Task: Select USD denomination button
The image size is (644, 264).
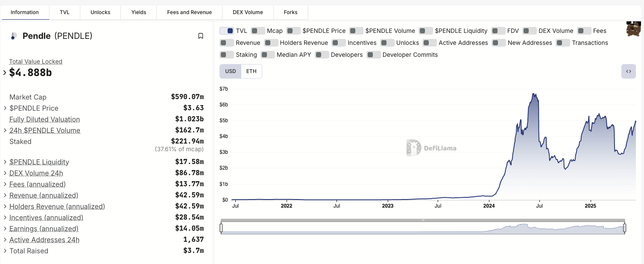Action: [x=231, y=71]
